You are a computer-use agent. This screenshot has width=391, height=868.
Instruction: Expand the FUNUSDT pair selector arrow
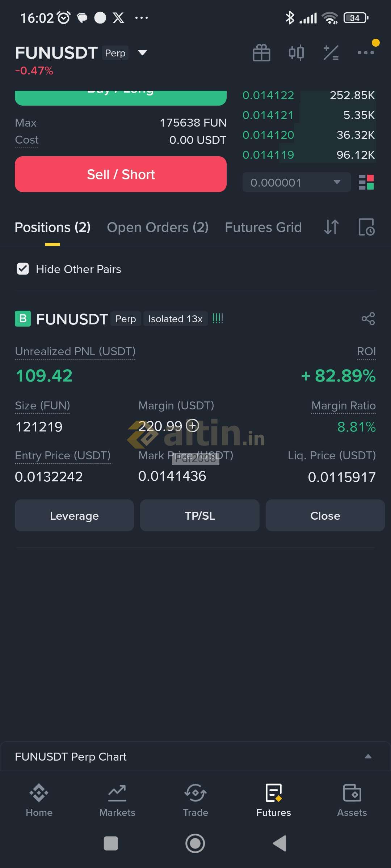click(143, 53)
